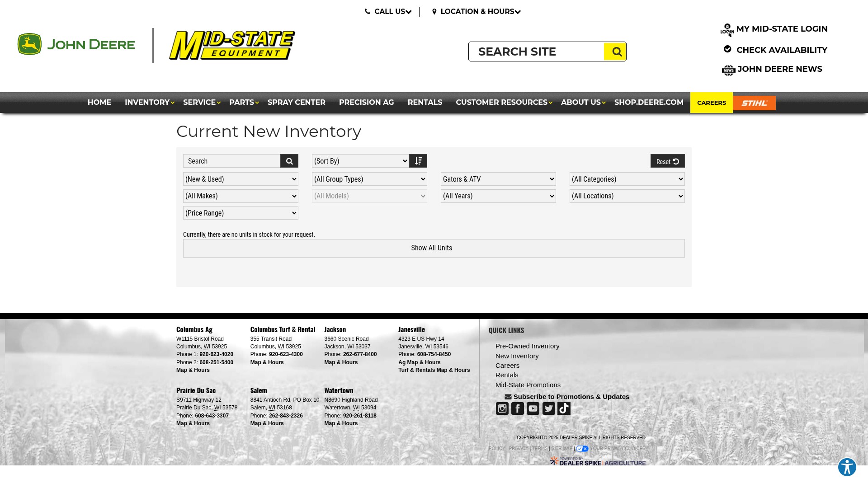Open Rentals from the navigation bar
This screenshot has height=488, width=868.
(425, 103)
